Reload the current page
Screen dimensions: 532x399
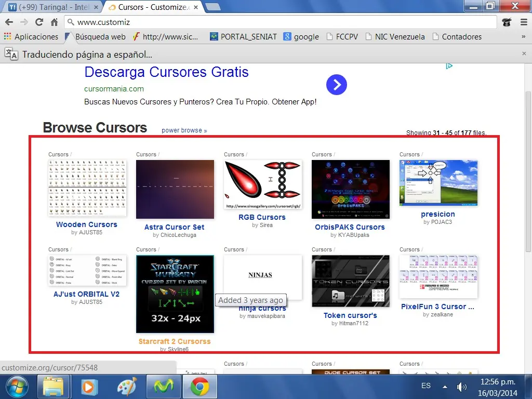click(39, 22)
